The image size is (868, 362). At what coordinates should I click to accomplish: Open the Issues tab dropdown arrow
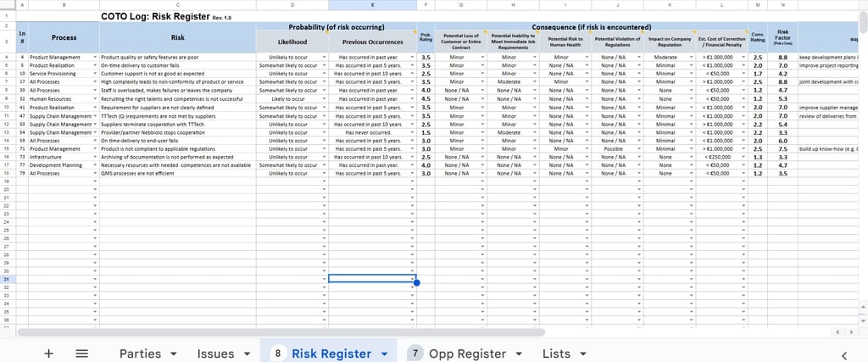tap(247, 354)
